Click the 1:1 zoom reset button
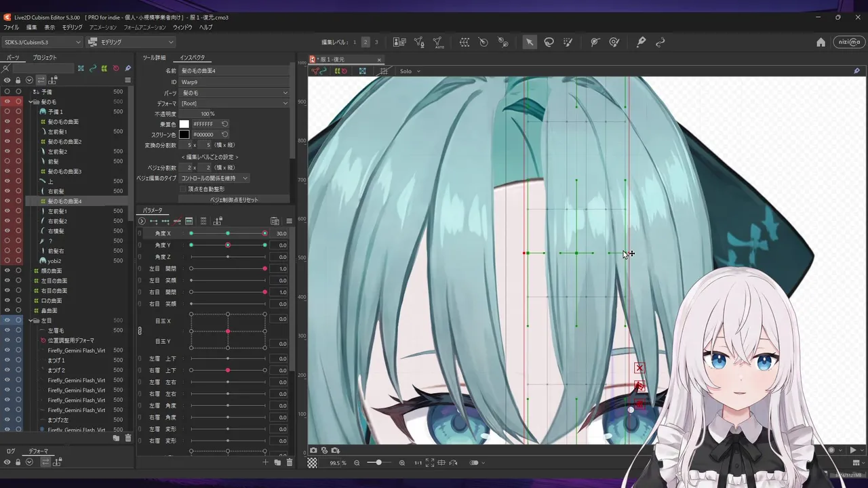This screenshot has height=488, width=868. (x=418, y=463)
